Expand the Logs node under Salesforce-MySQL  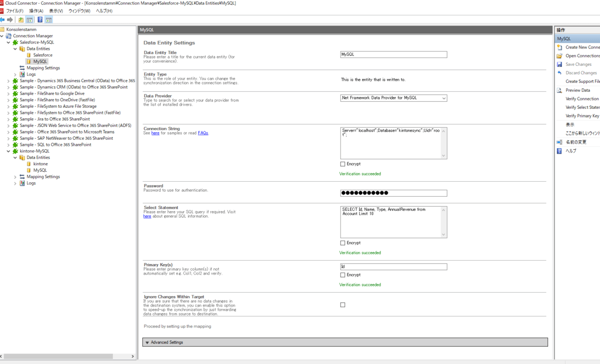click(15, 74)
